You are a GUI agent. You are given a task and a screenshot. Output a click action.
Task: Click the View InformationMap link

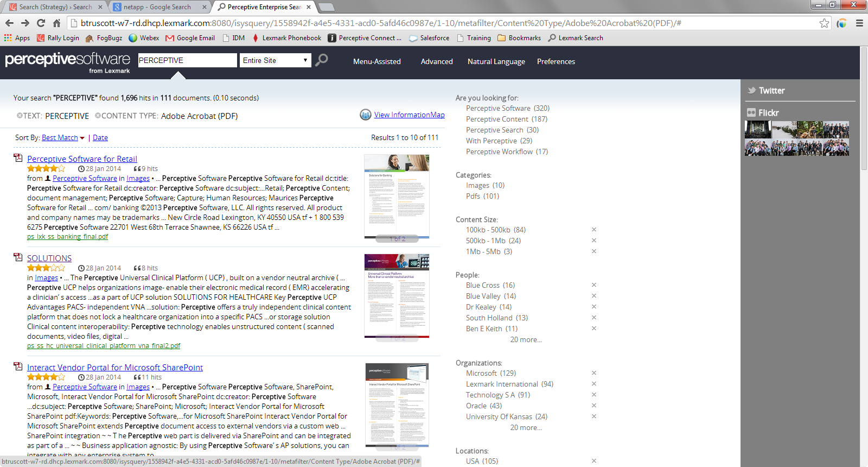click(410, 115)
